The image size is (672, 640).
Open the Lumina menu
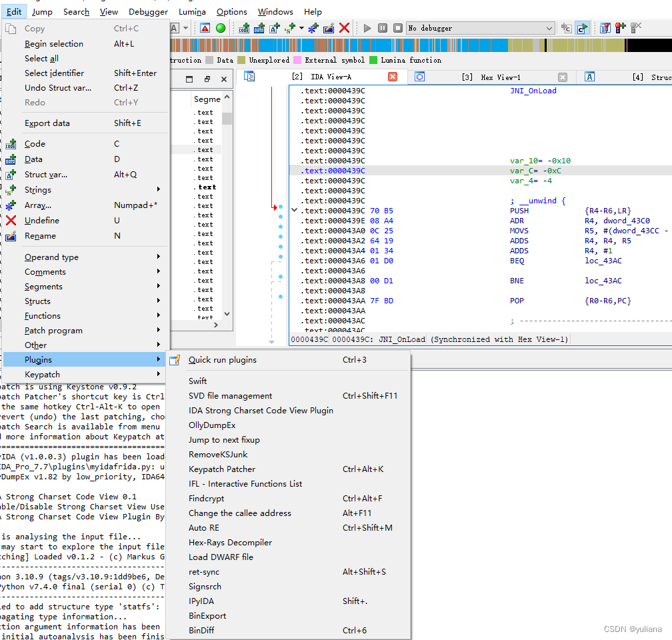point(191,11)
